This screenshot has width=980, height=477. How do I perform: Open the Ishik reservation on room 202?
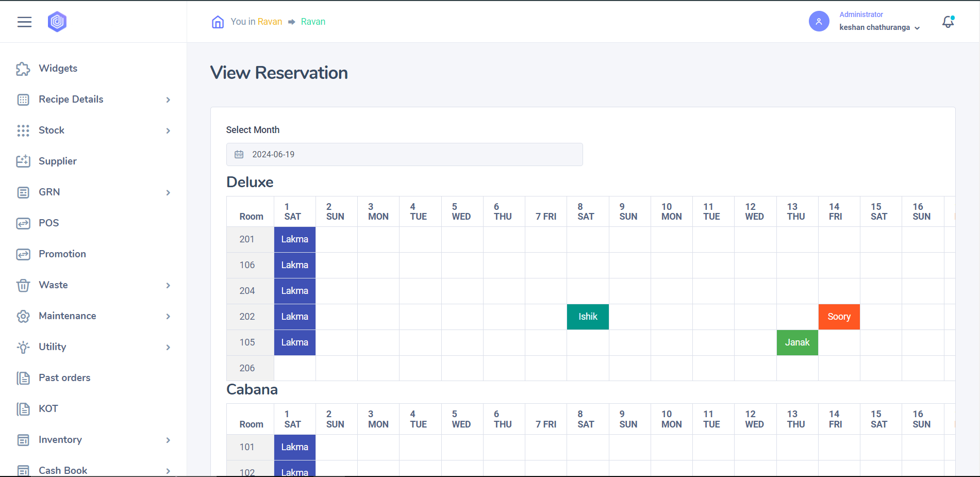click(x=588, y=317)
